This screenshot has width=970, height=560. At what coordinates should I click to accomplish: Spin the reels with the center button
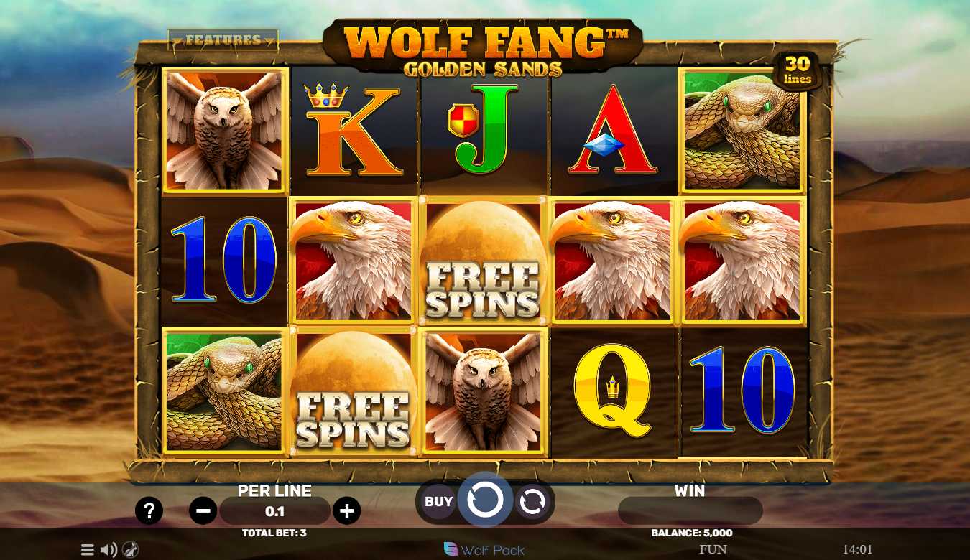pos(485,500)
